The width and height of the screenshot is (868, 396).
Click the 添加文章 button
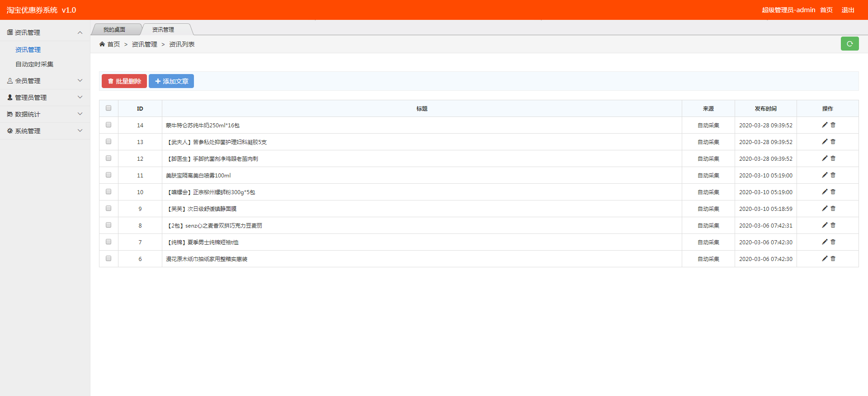coord(171,81)
